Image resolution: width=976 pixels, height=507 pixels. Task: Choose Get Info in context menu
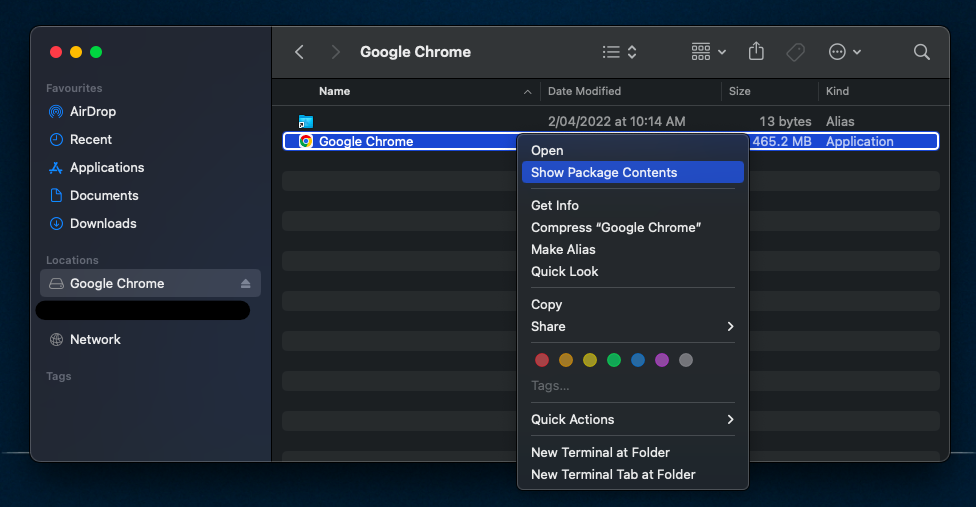632,205
